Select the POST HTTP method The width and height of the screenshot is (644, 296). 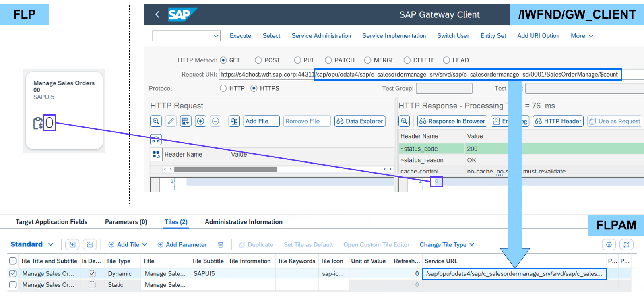tap(258, 60)
